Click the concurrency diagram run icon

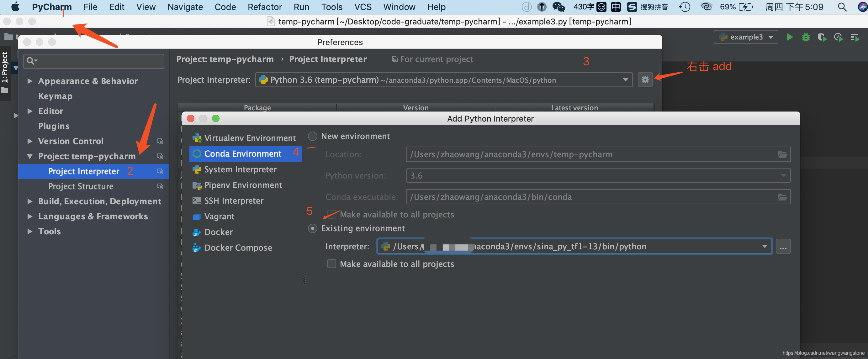(855, 37)
